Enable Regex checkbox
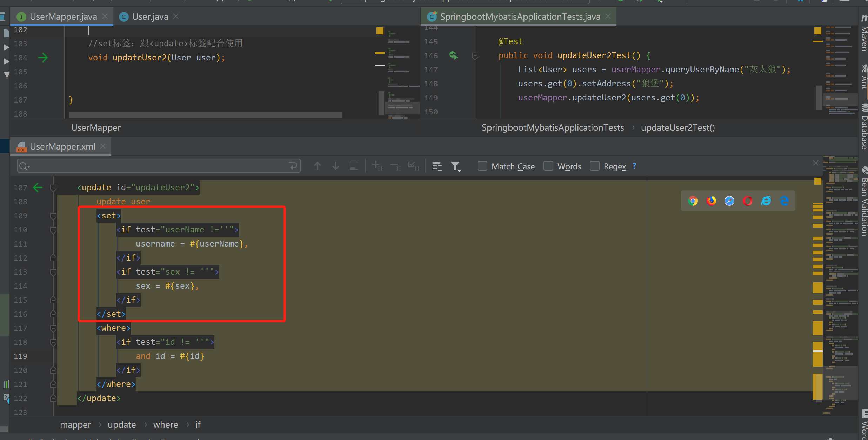The height and width of the screenshot is (440, 868). (595, 166)
